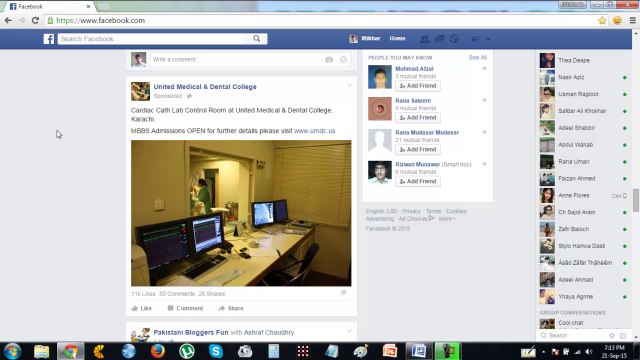Open the emoji sticker icon in comment box
The height and width of the screenshot is (360, 640).
343,60
